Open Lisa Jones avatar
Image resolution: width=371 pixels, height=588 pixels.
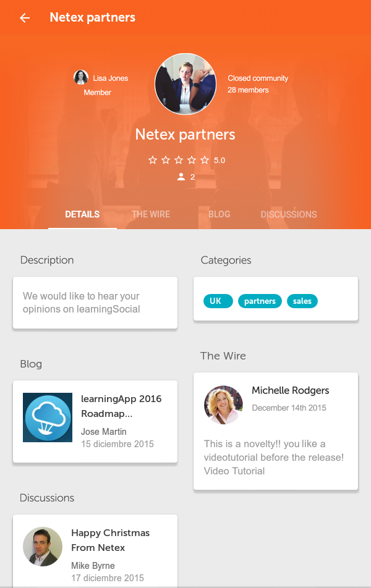(81, 78)
